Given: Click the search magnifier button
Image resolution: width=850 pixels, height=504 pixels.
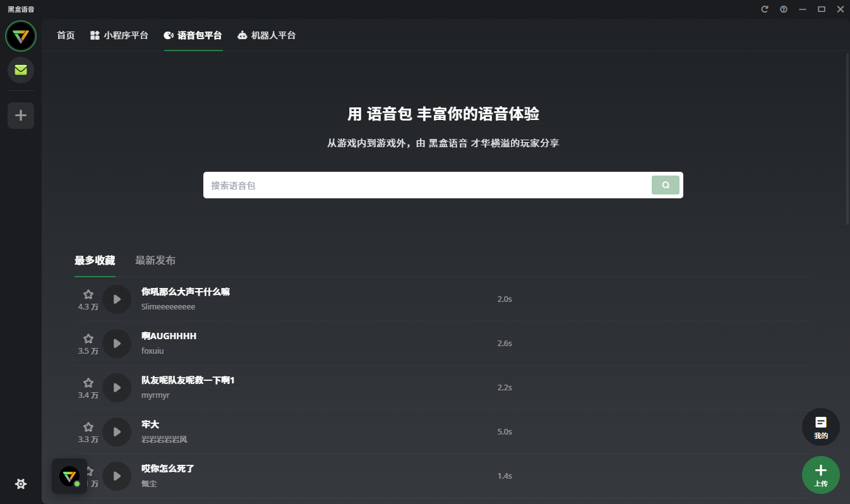Looking at the screenshot, I should point(666,184).
